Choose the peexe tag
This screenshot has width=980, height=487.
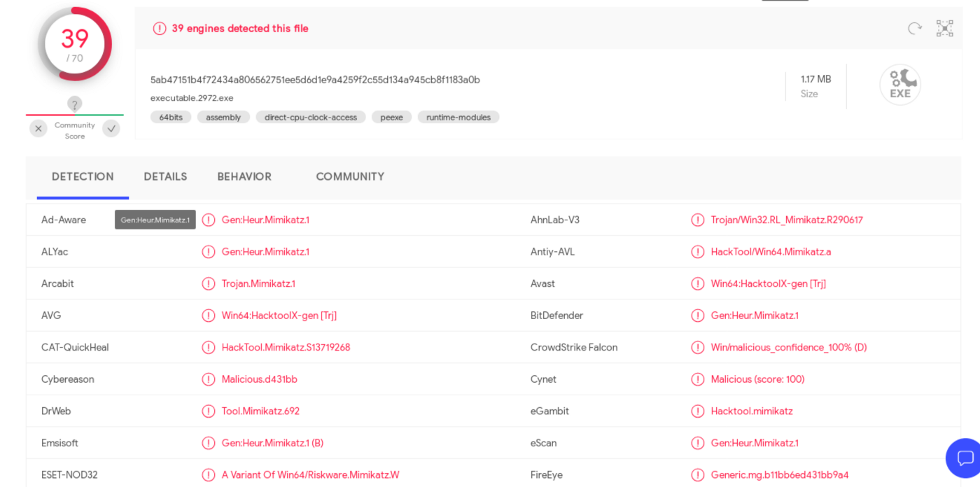click(391, 118)
